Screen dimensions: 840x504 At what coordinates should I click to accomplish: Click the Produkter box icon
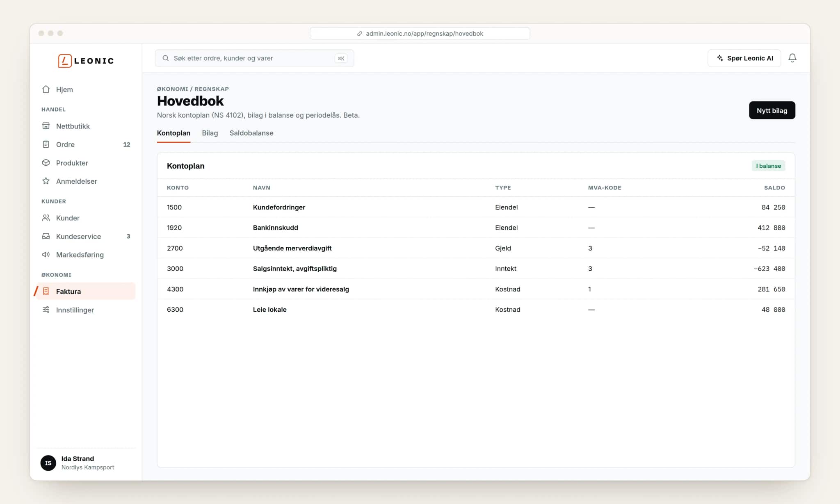(46, 163)
